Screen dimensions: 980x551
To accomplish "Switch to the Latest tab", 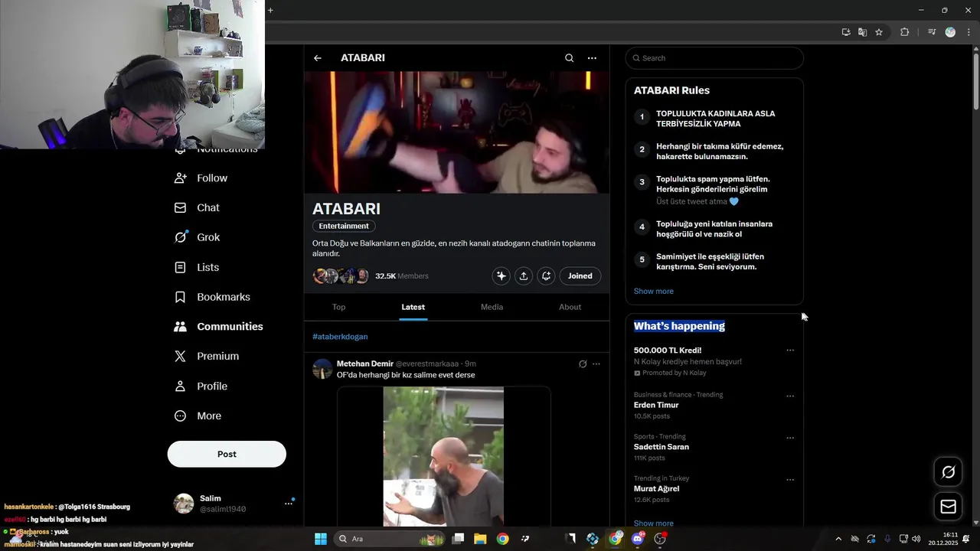I will 413,307.
